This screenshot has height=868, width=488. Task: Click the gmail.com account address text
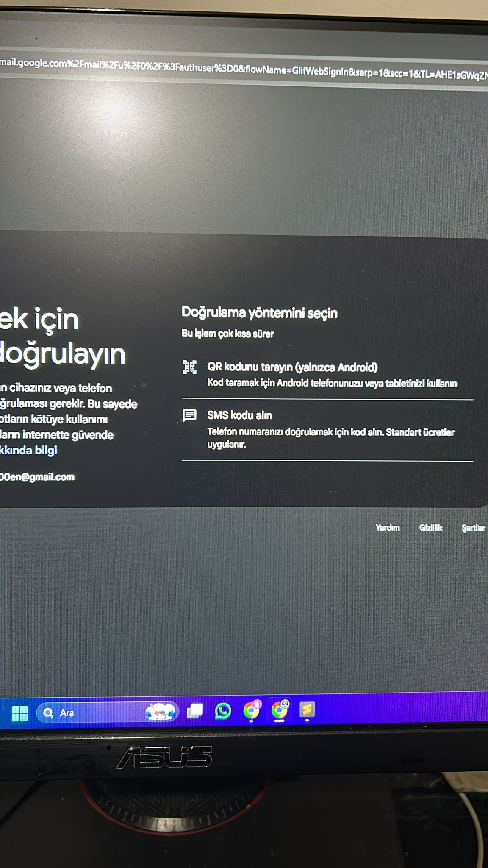[37, 477]
